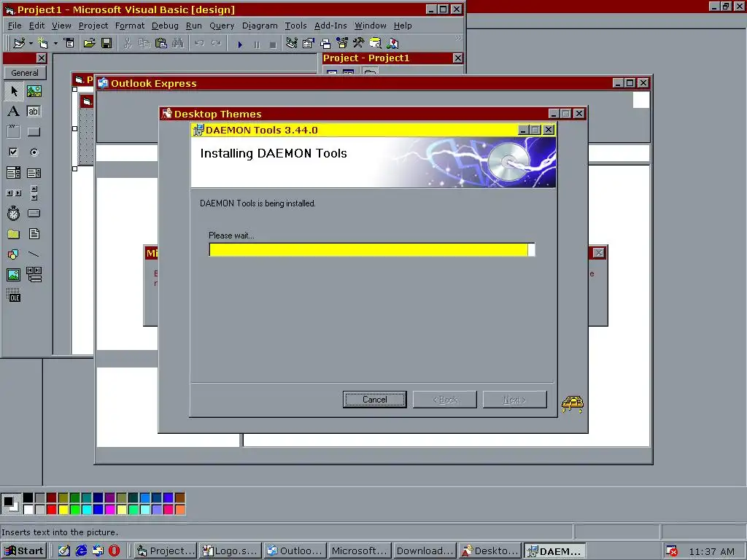Pick the magenta color swatch in palette
The width and height of the screenshot is (747, 560).
(x=109, y=510)
